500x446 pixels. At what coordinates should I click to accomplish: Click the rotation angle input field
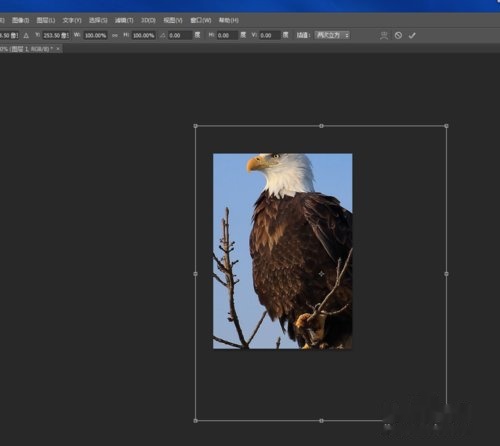pos(180,35)
